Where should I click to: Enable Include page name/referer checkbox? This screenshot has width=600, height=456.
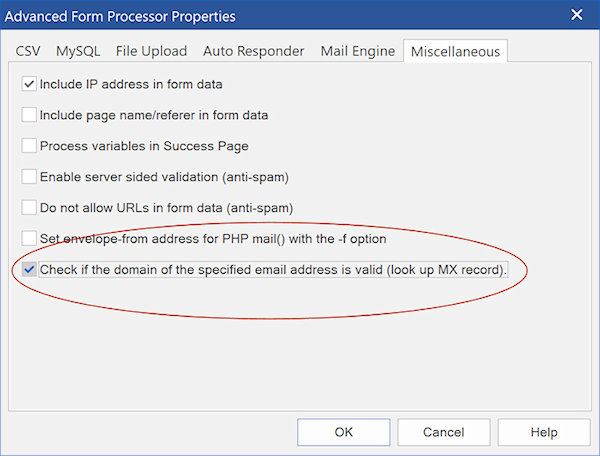click(x=29, y=115)
